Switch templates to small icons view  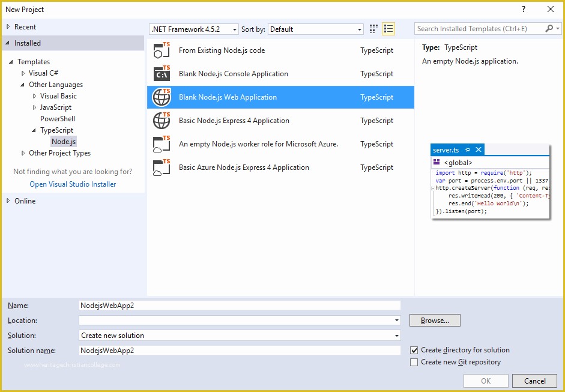(373, 28)
